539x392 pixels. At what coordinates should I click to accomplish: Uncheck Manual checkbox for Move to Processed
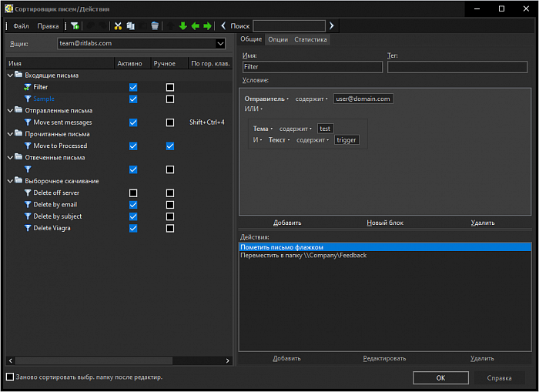[170, 146]
